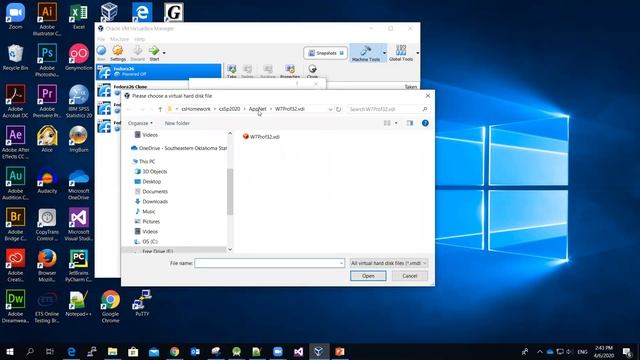Select OS (C:) drive in navigation pane
This screenshot has width=640, height=360.
[x=146, y=242]
